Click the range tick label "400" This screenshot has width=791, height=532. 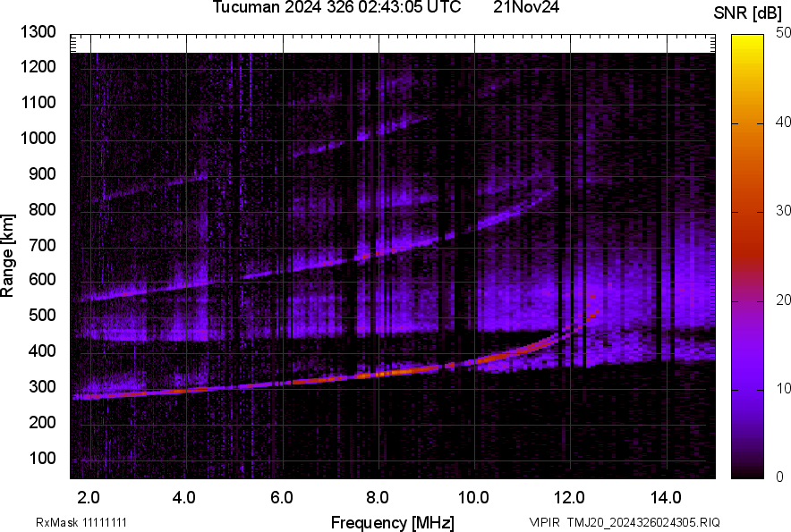42,350
